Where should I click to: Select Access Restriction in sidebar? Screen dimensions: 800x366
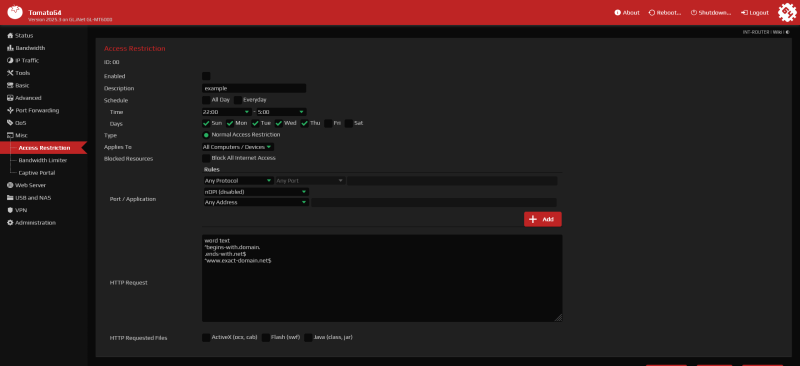click(x=44, y=148)
